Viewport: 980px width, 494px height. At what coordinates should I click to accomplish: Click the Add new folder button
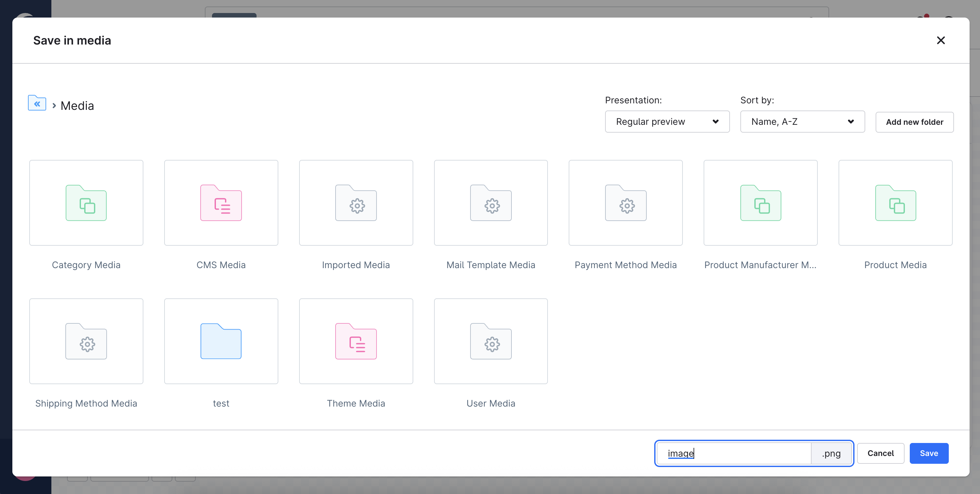(914, 122)
